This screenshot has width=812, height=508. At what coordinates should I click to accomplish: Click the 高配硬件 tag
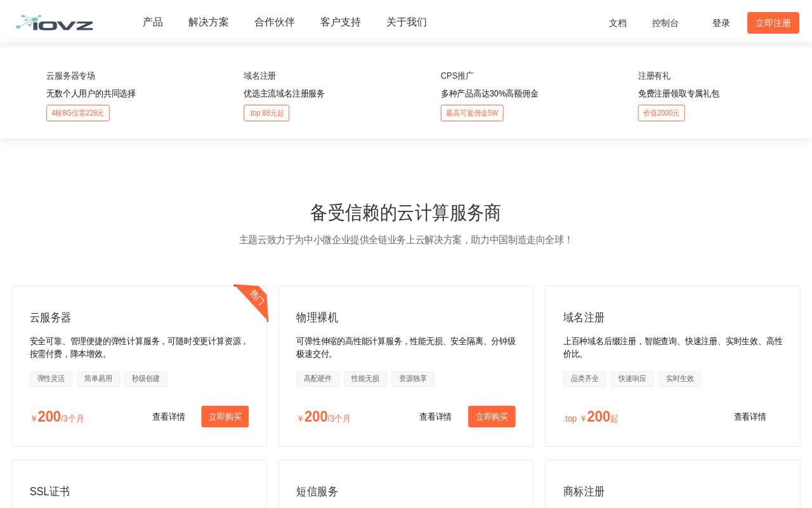[x=318, y=379]
